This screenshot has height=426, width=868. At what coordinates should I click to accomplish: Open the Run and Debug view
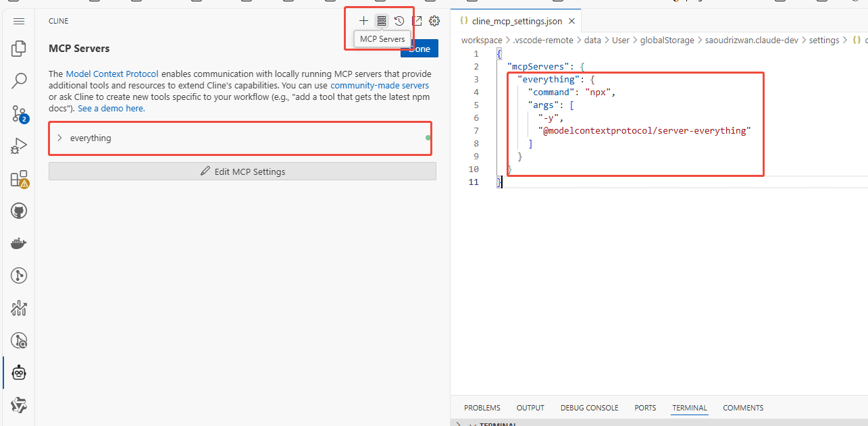[19, 146]
